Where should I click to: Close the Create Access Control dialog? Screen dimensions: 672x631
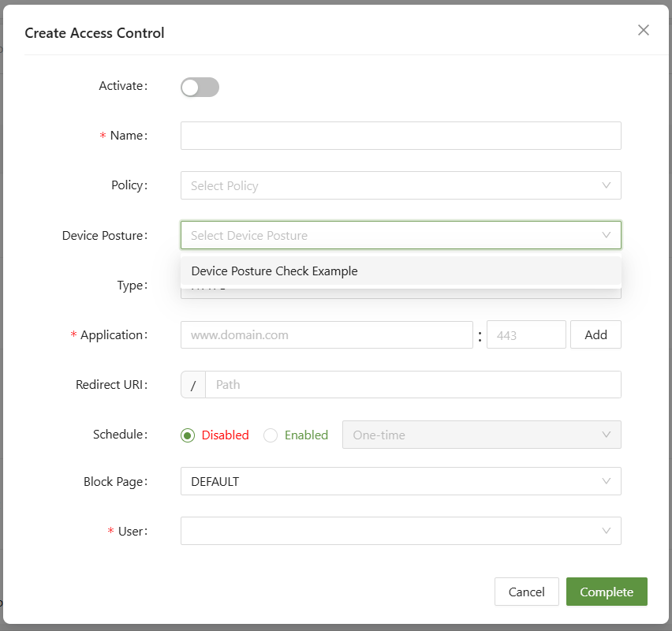[644, 30]
